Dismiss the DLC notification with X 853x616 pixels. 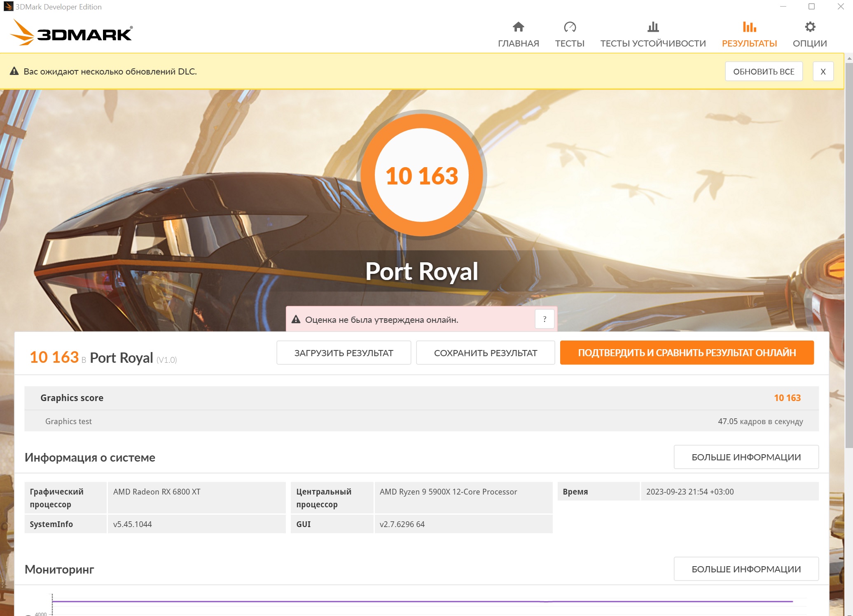[823, 72]
